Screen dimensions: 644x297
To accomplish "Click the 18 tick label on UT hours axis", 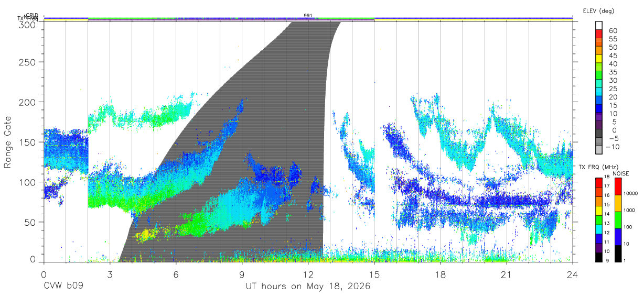I will pos(440,274).
